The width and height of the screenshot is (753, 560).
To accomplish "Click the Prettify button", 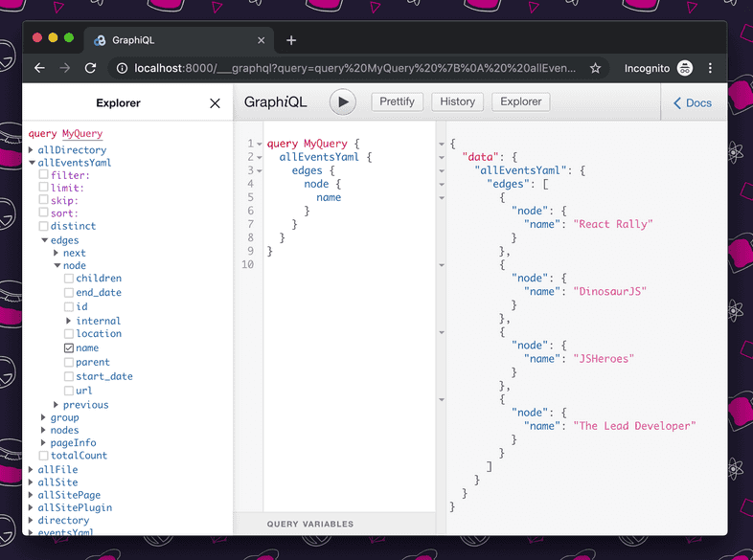I will tap(397, 101).
